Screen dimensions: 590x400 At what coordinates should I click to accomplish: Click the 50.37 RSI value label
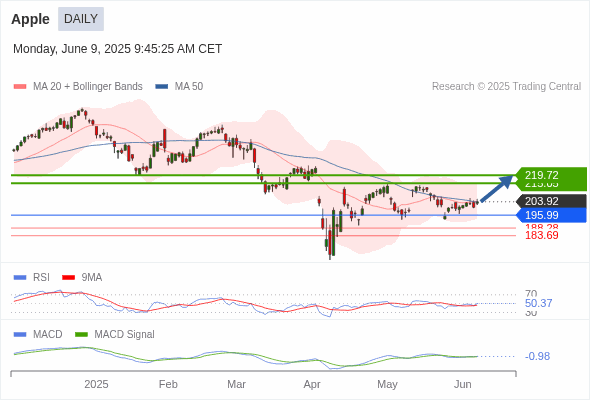click(x=538, y=303)
